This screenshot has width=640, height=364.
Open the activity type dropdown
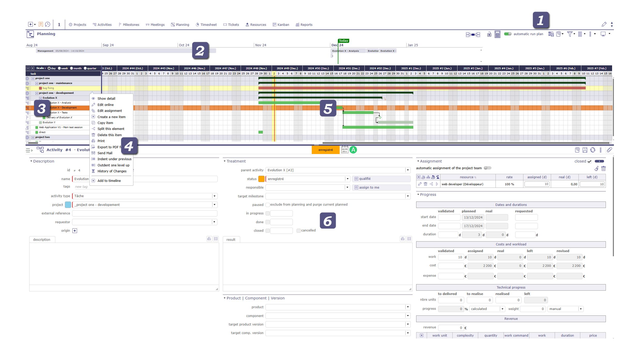pyautogui.click(x=214, y=196)
